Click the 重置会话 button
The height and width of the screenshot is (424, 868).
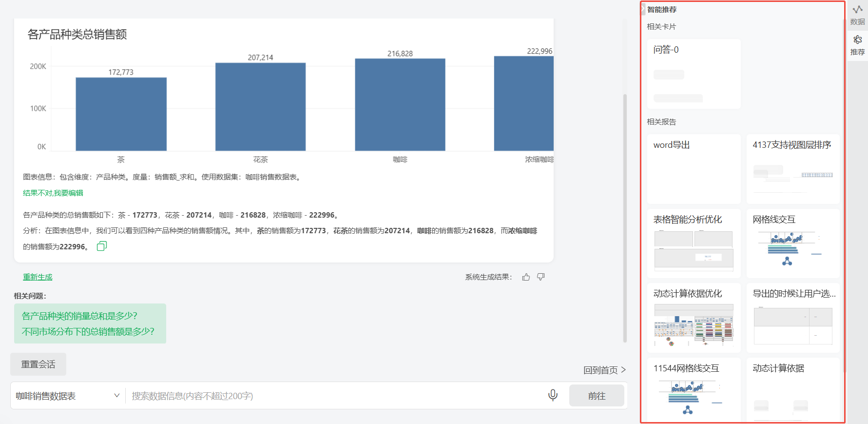(38, 364)
